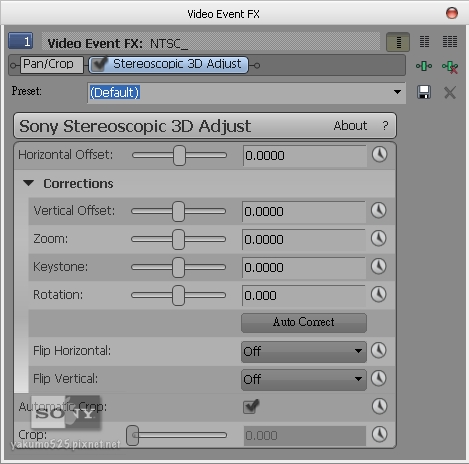
Task: Click the Automatic Crop animate clock icon
Action: click(379, 407)
